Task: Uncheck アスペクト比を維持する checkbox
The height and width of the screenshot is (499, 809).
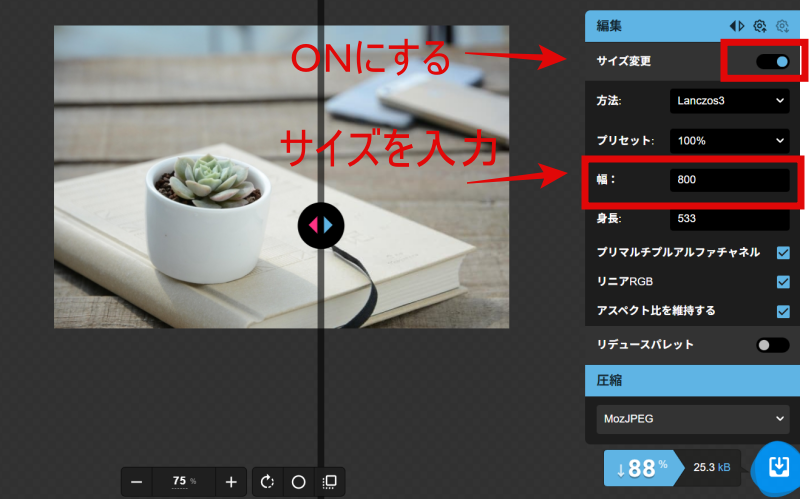Action: (x=783, y=311)
